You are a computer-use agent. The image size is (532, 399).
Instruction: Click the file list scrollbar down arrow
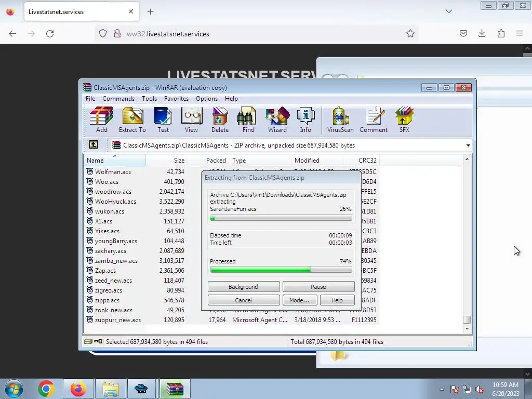(467, 328)
